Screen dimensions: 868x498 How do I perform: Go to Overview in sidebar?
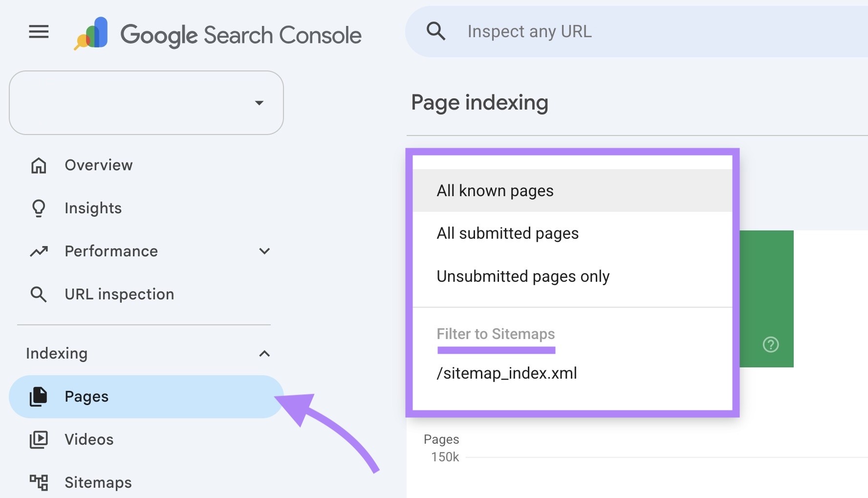click(x=99, y=165)
